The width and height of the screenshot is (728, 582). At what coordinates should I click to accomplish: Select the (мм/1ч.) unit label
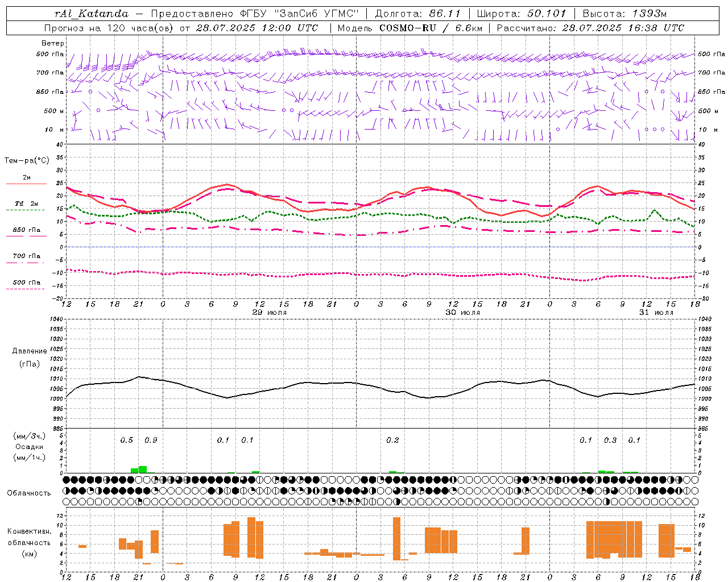28,458
